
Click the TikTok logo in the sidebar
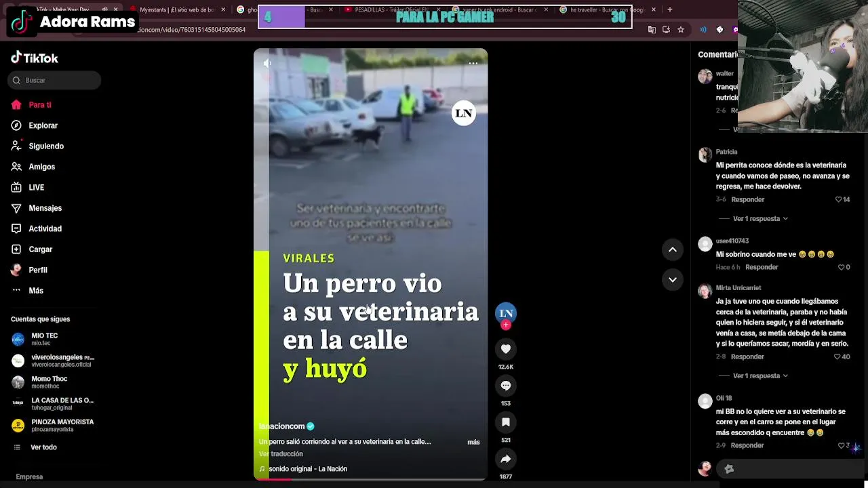35,58
